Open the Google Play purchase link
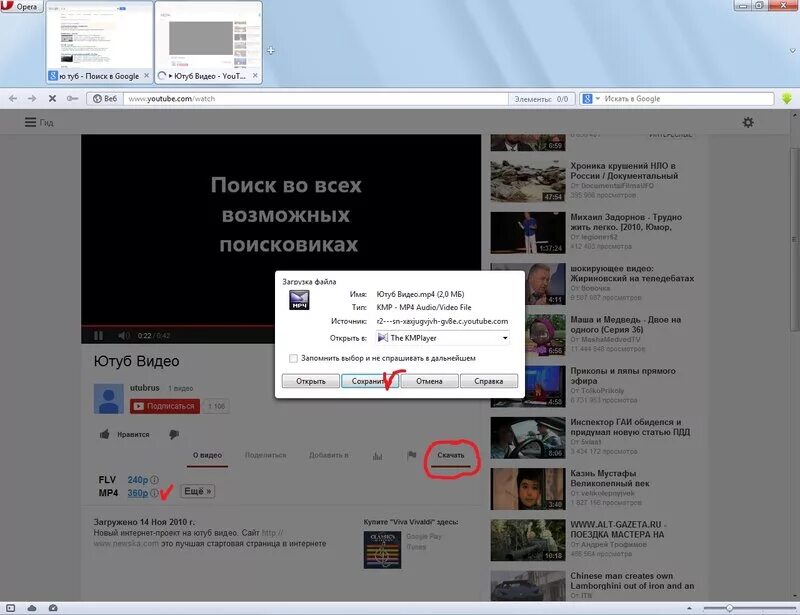This screenshot has width=800, height=615. pyautogui.click(x=423, y=536)
